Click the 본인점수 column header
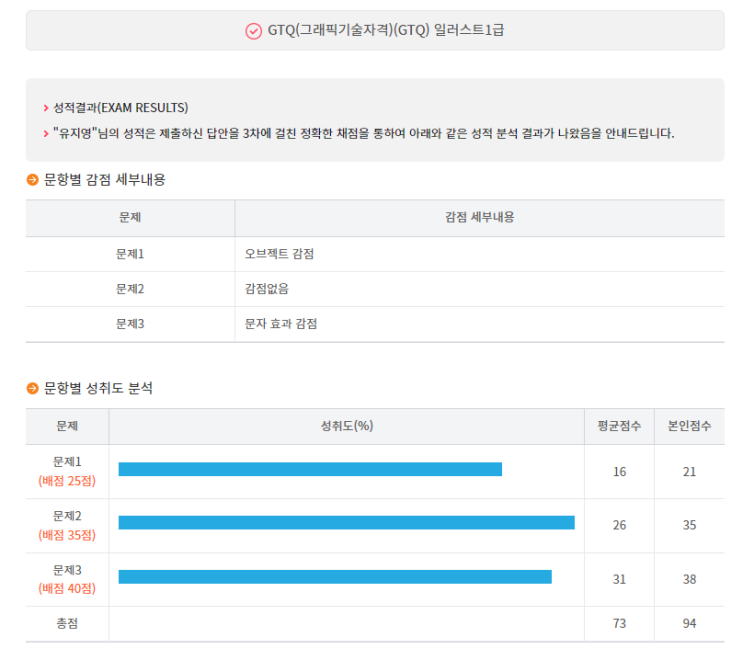743x660 pixels. [689, 425]
